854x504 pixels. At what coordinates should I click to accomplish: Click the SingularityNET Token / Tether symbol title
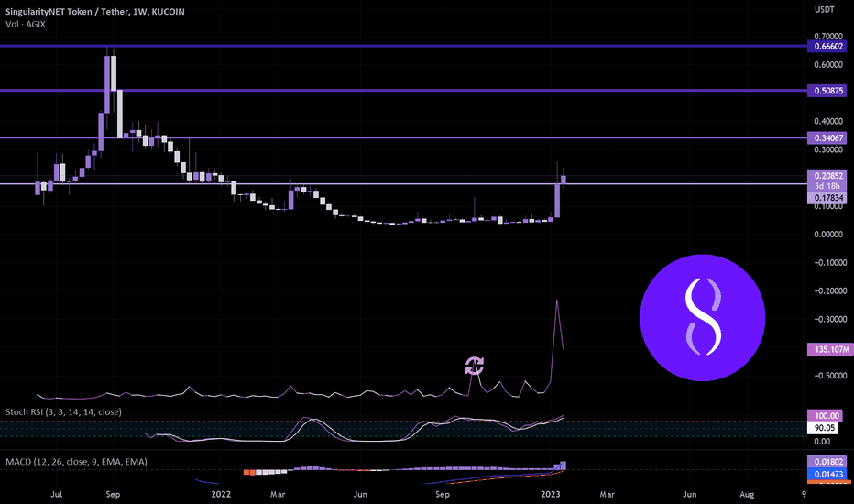(94, 11)
